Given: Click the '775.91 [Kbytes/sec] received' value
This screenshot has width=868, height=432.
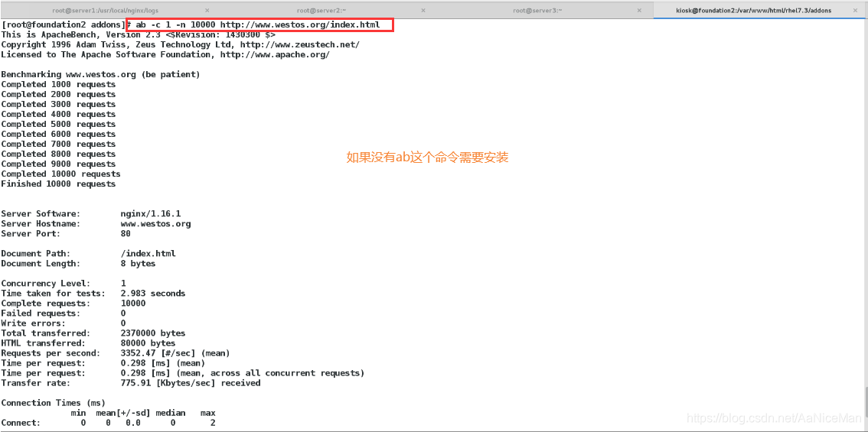Looking at the screenshot, I should [x=191, y=383].
